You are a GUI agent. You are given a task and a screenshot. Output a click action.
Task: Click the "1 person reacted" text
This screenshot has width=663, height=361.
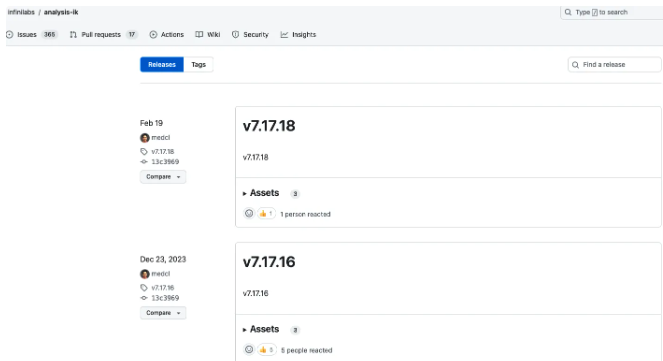[305, 214]
